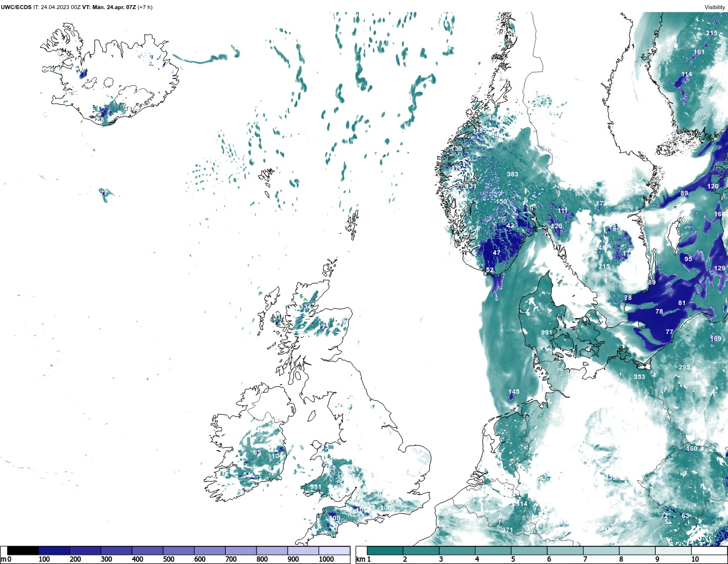Click the 126 visibility value
This screenshot has height=564, width=728.
coord(713,187)
